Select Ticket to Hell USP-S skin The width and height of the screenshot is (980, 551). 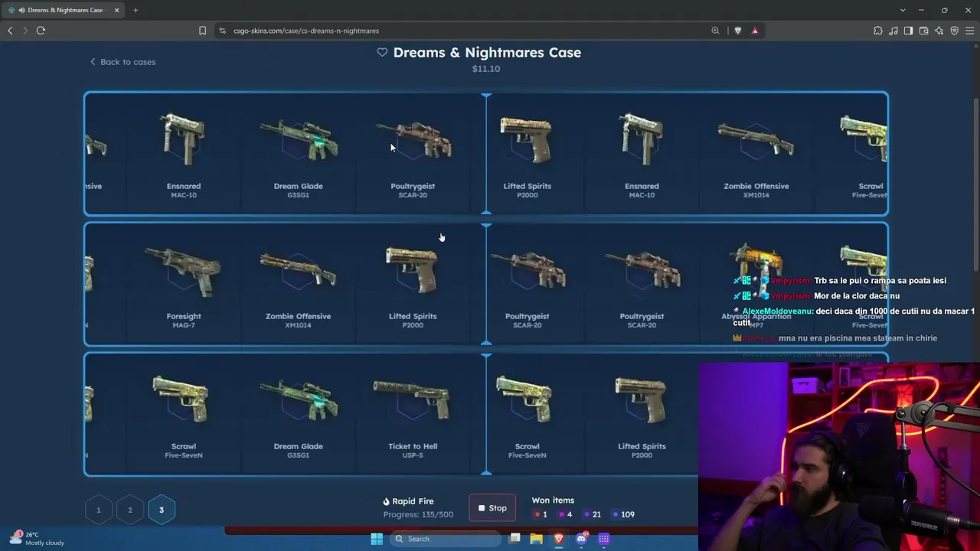(x=413, y=414)
